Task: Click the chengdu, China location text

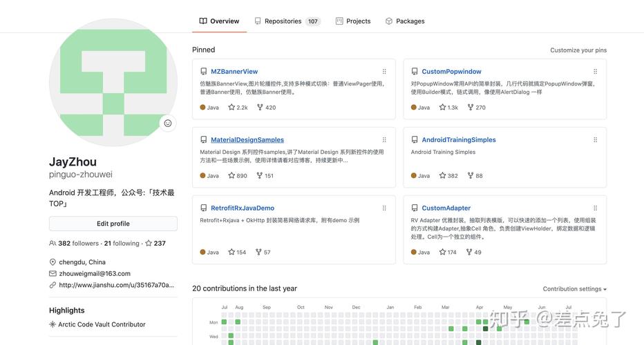Action: pyautogui.click(x=82, y=262)
